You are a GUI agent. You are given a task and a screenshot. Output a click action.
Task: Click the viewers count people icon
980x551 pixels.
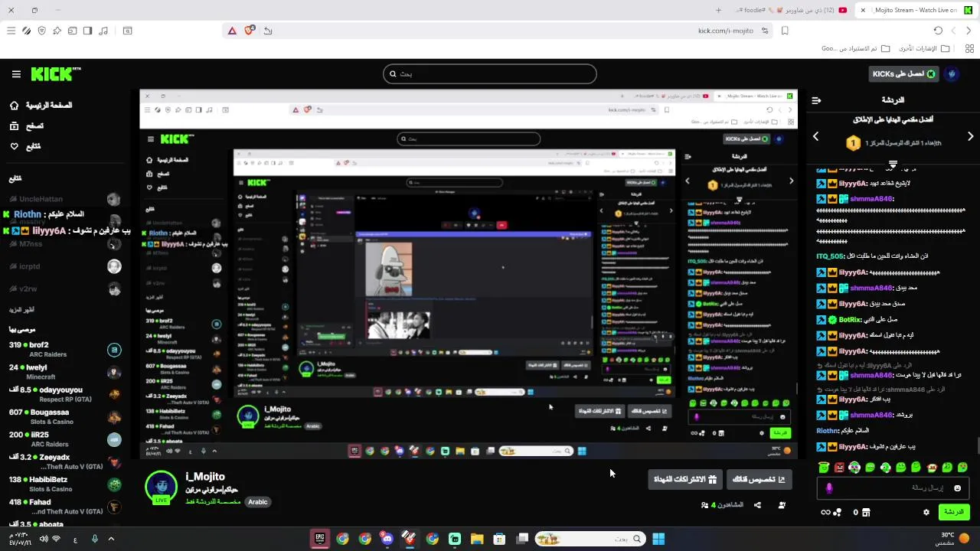pos(705,505)
